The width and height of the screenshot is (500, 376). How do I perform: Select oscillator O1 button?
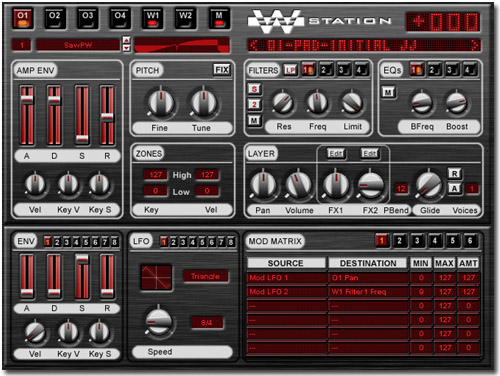(23, 18)
